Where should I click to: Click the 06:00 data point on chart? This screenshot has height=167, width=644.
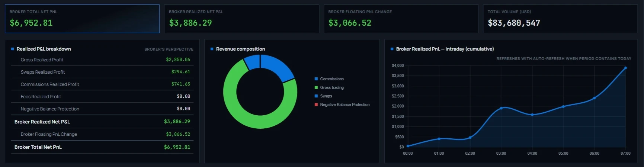click(595, 98)
